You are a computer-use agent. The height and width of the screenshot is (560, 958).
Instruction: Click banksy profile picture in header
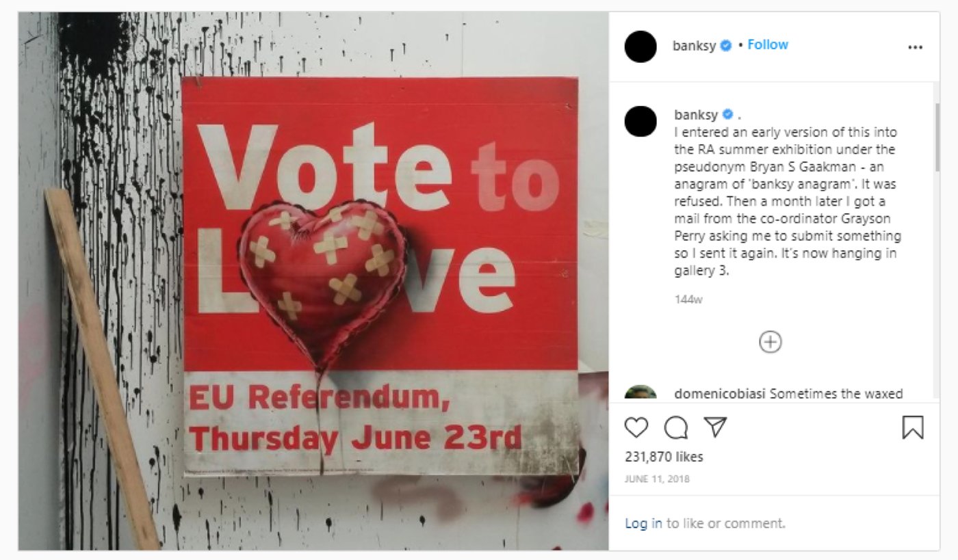click(640, 46)
